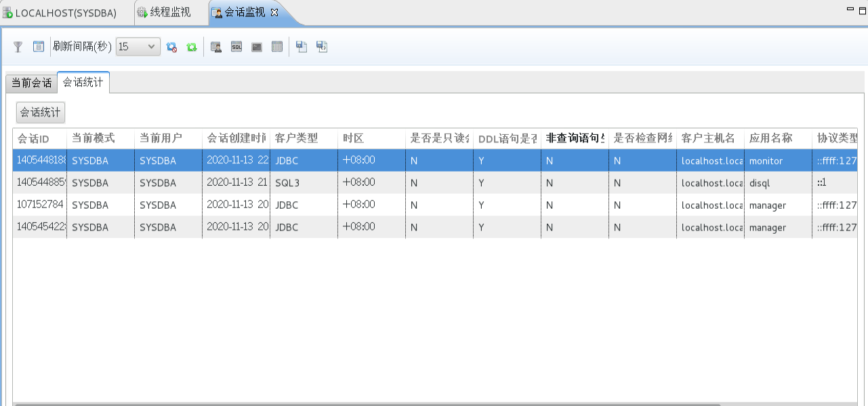The width and height of the screenshot is (868, 406).
Task: Click the save-to-file floppy icon
Action: (302, 47)
